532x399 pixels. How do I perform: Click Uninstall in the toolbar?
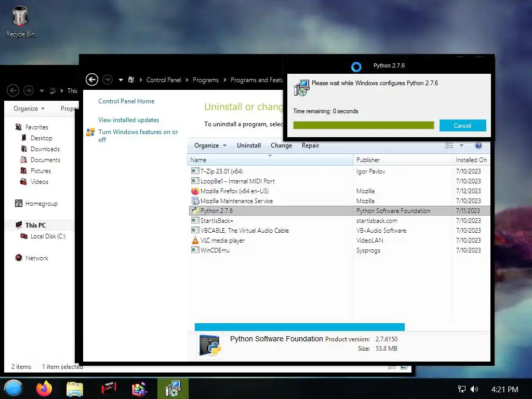(249, 145)
